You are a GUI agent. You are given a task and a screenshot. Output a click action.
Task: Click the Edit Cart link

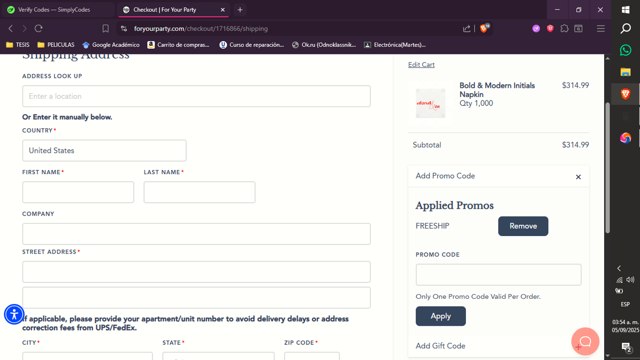pos(421,64)
